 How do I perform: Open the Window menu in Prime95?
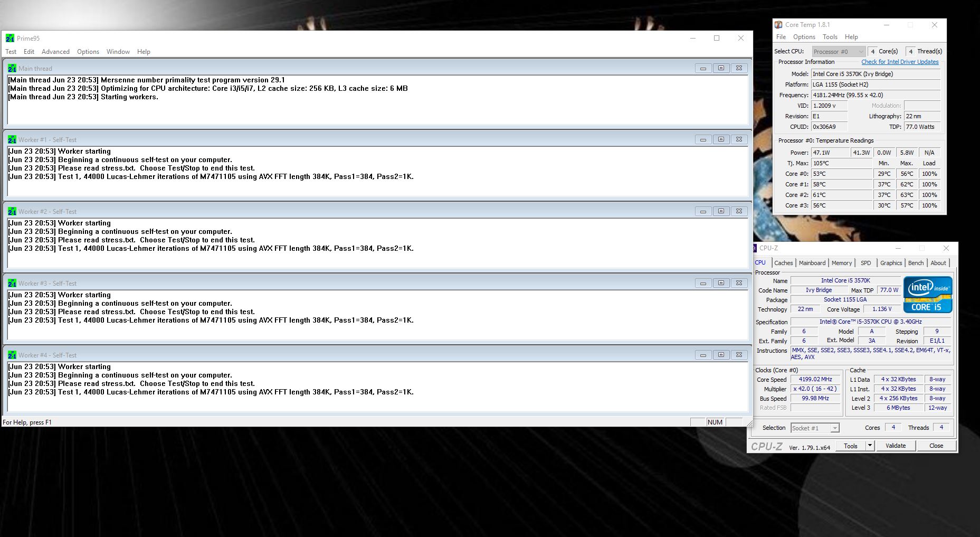[118, 52]
